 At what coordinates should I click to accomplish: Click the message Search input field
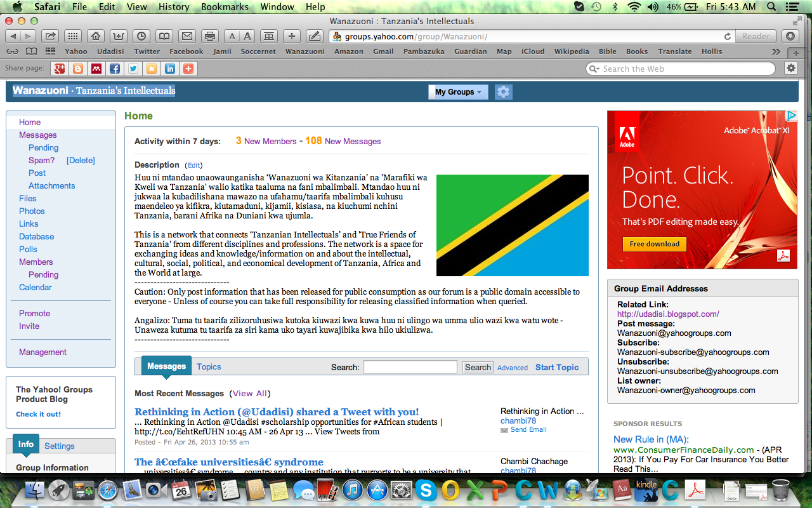[410, 367]
